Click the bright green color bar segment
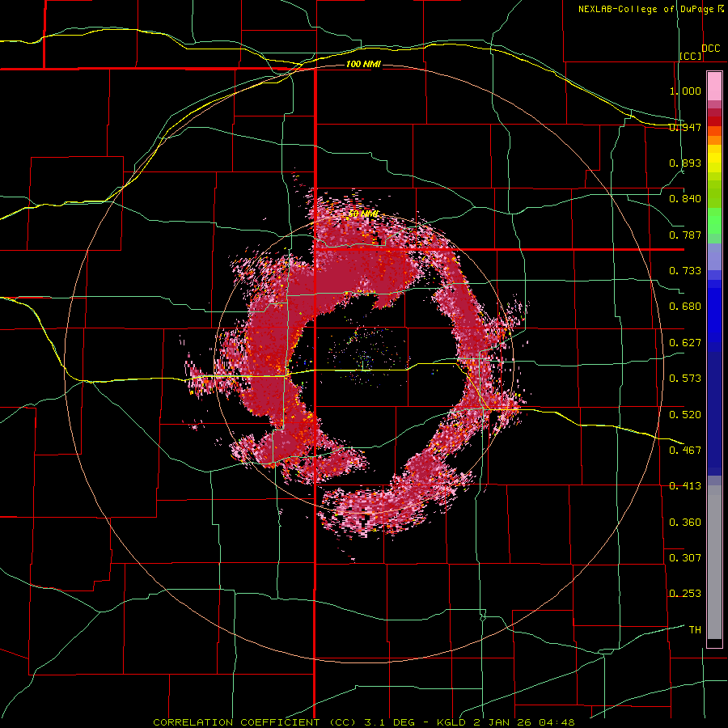This screenshot has height=728, width=728. coord(714,221)
